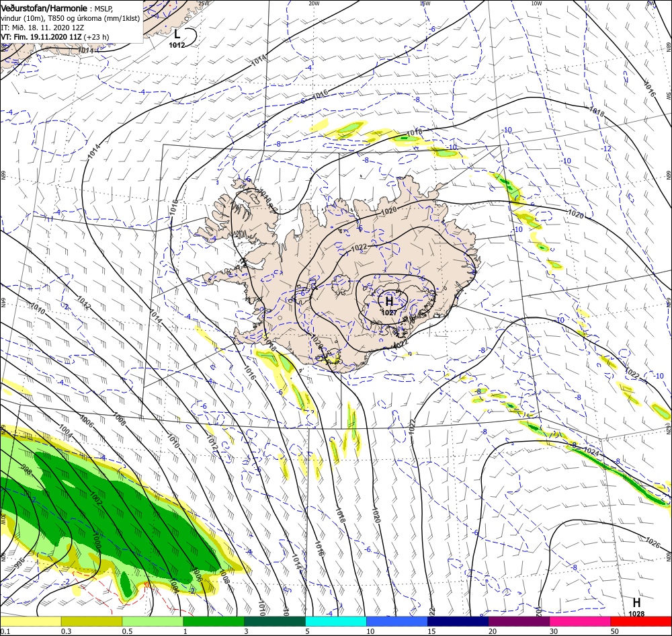This screenshot has height=636, width=672.
Task: Click the purple 20–30 legend swatch
Action: tap(519, 621)
